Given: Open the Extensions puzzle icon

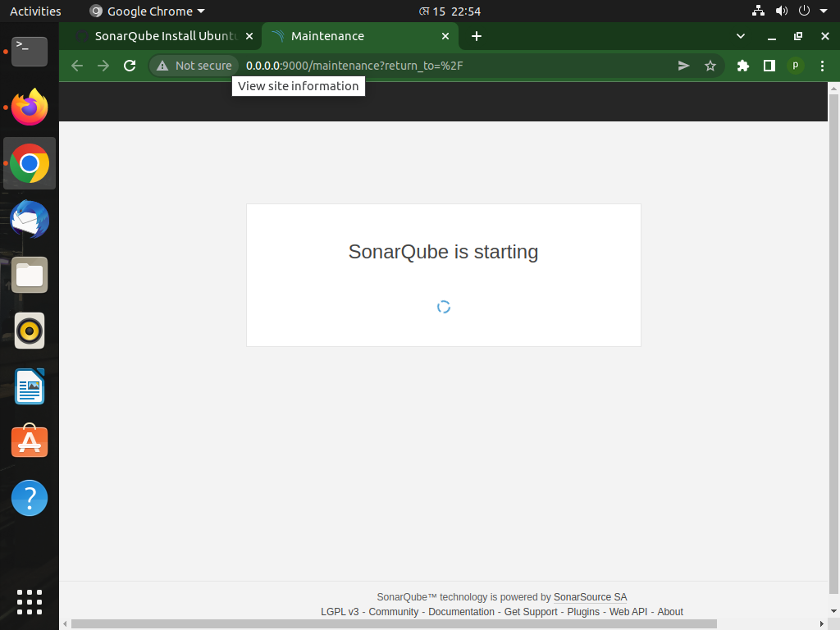Looking at the screenshot, I should pos(742,66).
